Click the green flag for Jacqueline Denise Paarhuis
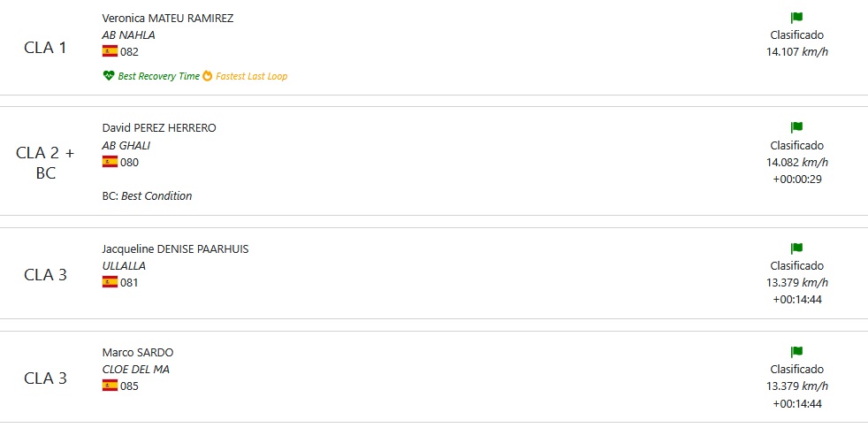This screenshot has width=868, height=428. (x=796, y=248)
